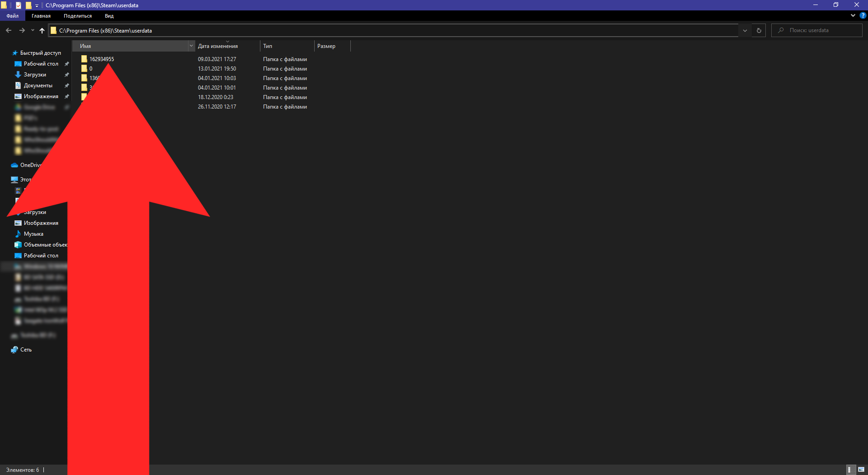This screenshot has width=868, height=475.
Task: Click the date 09.03.2021 17:27
Action: 217,59
